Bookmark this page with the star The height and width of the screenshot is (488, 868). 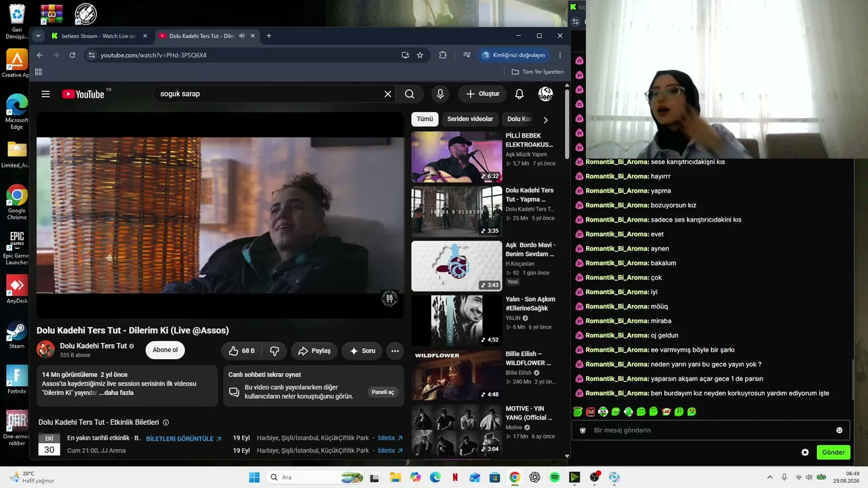pos(420,55)
